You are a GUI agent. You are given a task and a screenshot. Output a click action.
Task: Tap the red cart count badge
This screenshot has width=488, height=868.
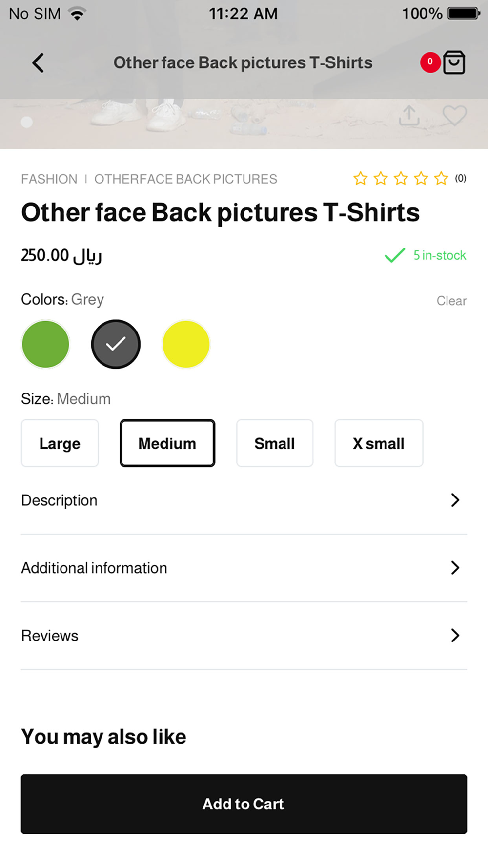(430, 62)
